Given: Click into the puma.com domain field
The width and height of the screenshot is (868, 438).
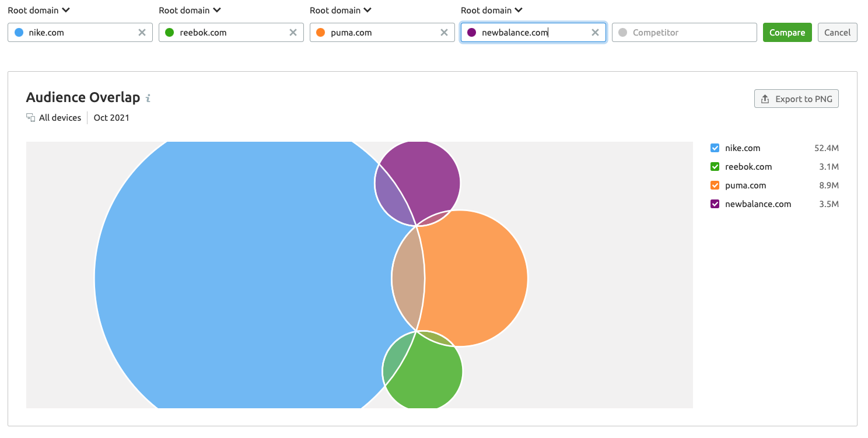Looking at the screenshot, I should click(382, 33).
